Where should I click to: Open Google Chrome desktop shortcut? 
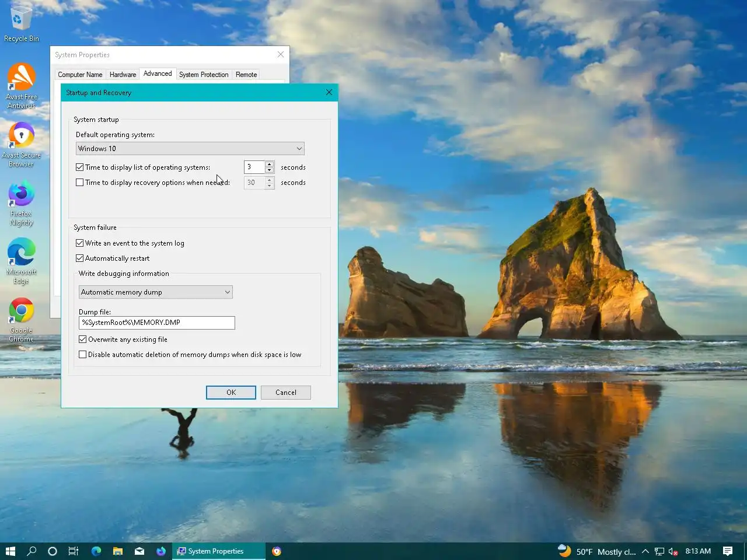[x=21, y=320]
